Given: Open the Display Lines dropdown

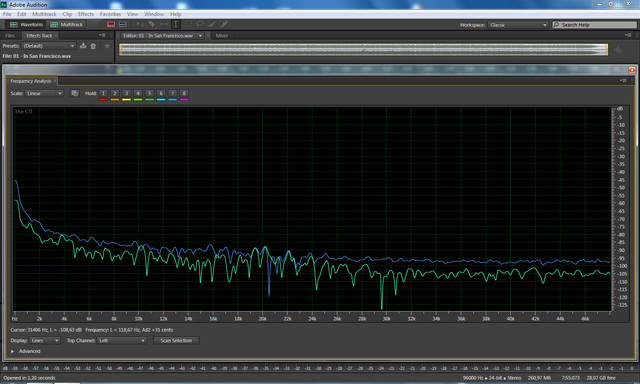Looking at the screenshot, I should [x=45, y=340].
